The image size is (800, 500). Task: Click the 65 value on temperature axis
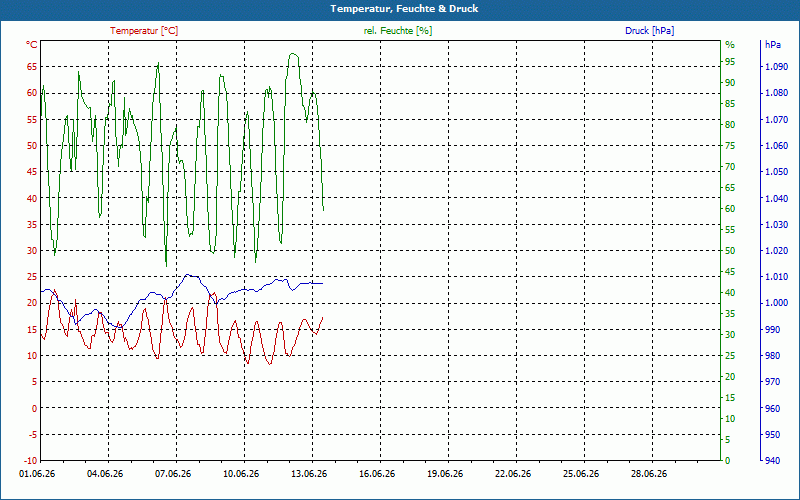point(32,67)
